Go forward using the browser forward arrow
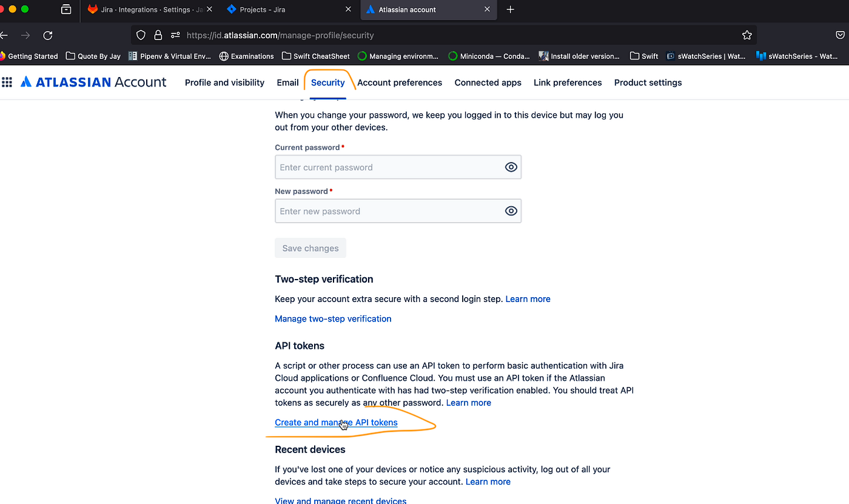 click(x=25, y=35)
